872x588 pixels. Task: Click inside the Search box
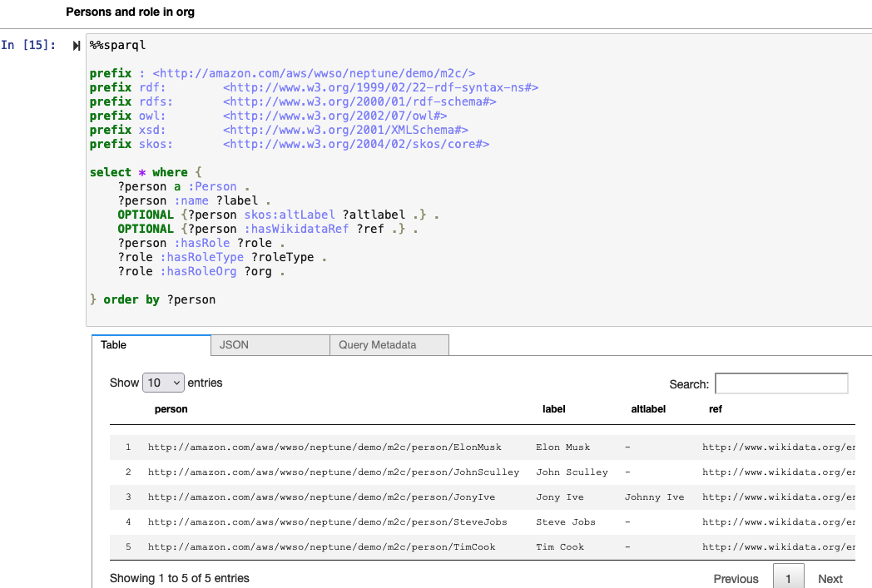tap(780, 383)
